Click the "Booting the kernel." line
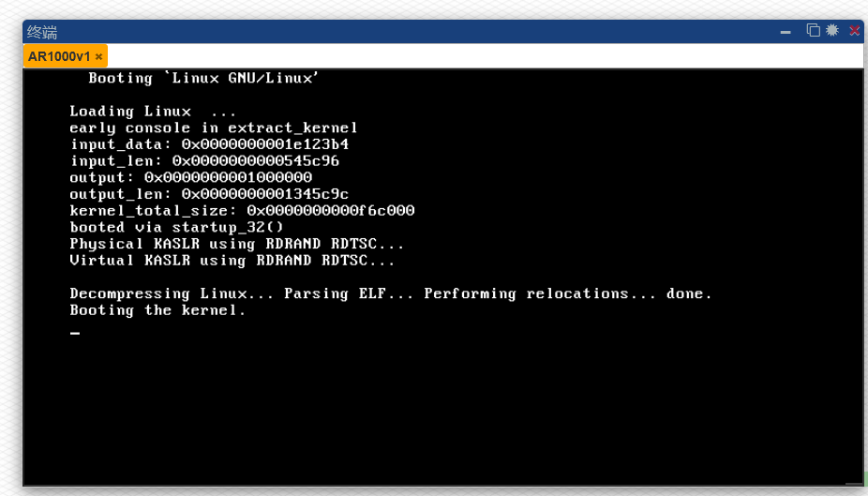 (x=157, y=310)
